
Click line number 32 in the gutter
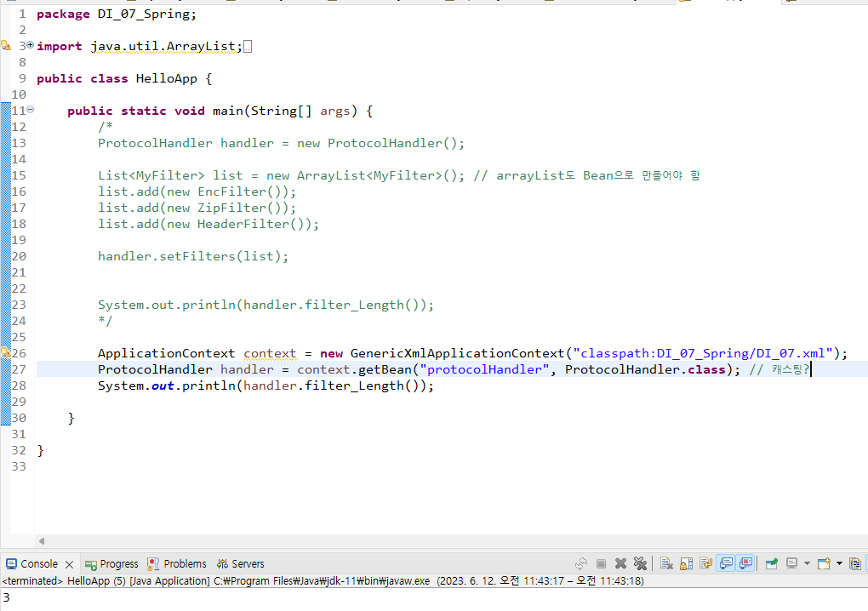pos(18,450)
